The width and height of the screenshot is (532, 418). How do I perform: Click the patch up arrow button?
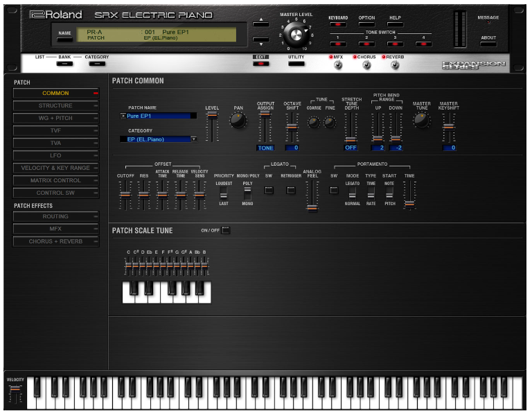coord(261,23)
